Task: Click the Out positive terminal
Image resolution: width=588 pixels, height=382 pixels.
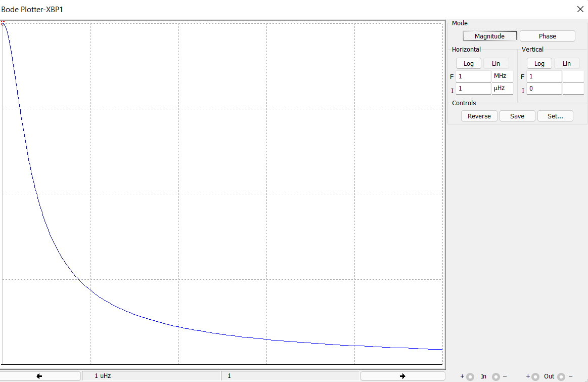Action: (535, 377)
